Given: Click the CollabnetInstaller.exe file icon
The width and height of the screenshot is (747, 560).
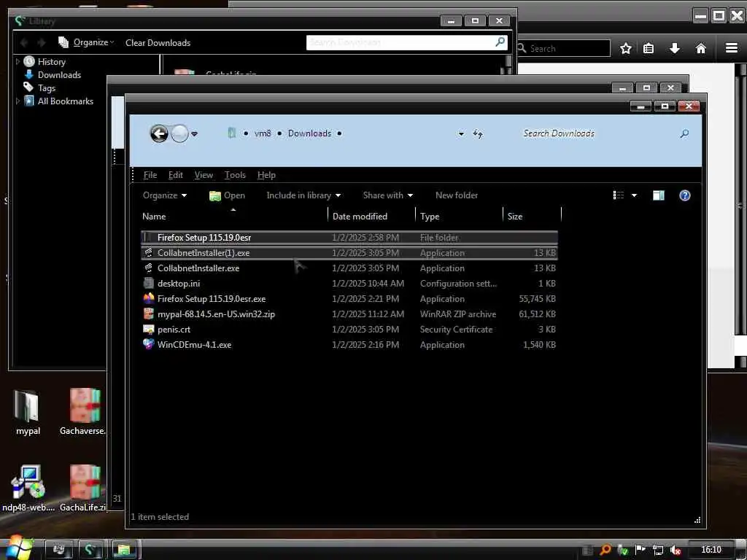Looking at the screenshot, I should 149,268.
